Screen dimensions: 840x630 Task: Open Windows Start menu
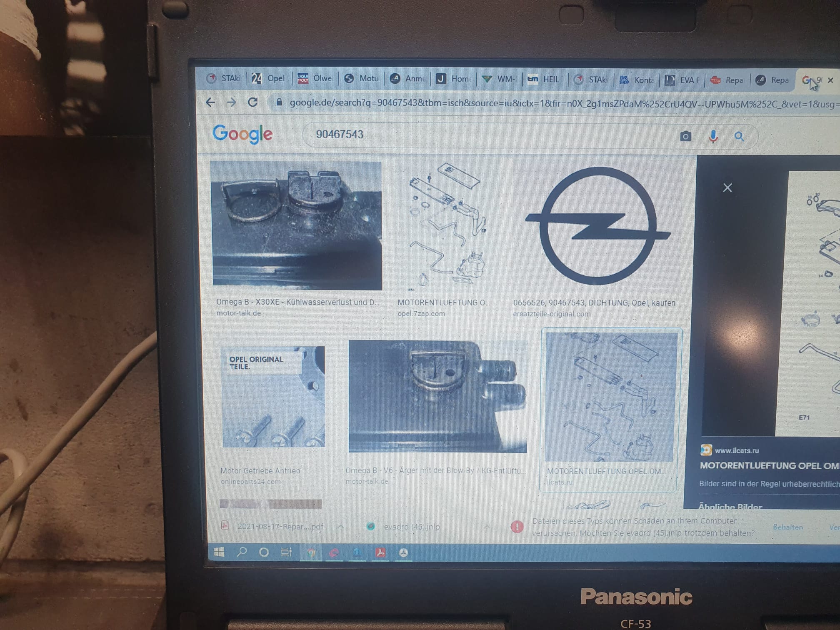(x=219, y=552)
